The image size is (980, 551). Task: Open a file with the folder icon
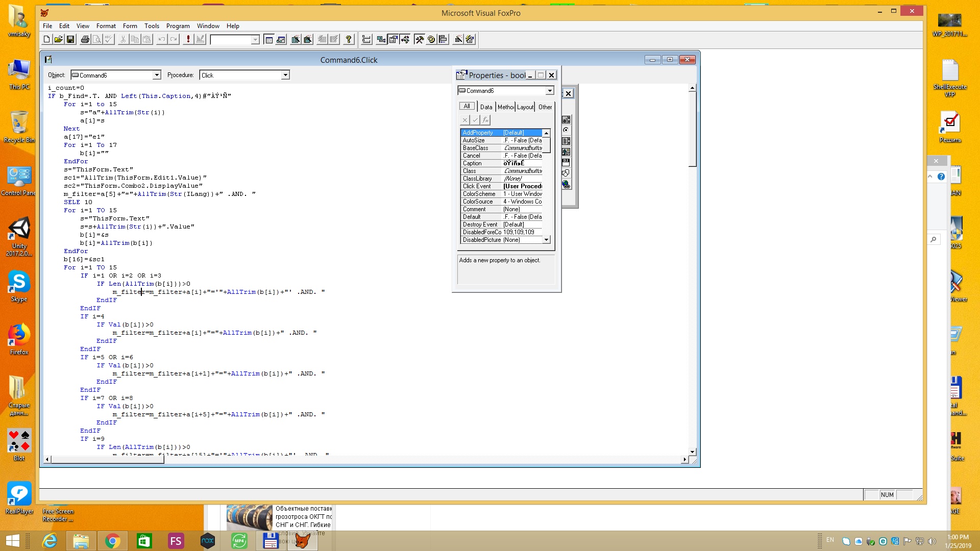[59, 39]
